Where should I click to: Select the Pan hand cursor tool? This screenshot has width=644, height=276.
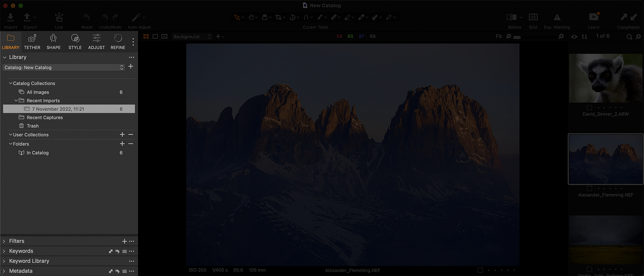point(251,17)
